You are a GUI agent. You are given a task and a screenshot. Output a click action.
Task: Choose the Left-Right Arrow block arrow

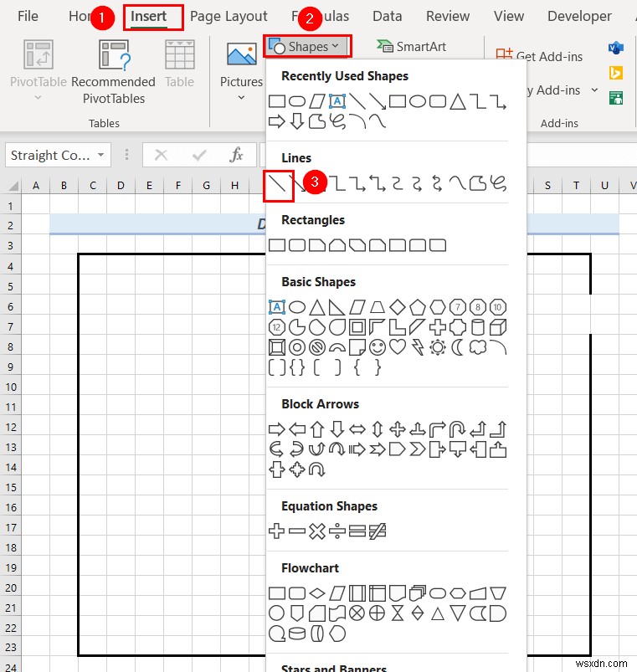point(357,429)
